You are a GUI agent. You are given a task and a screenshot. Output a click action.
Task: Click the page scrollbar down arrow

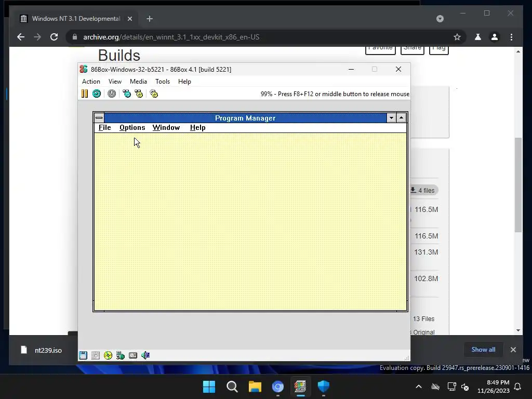coord(518,330)
